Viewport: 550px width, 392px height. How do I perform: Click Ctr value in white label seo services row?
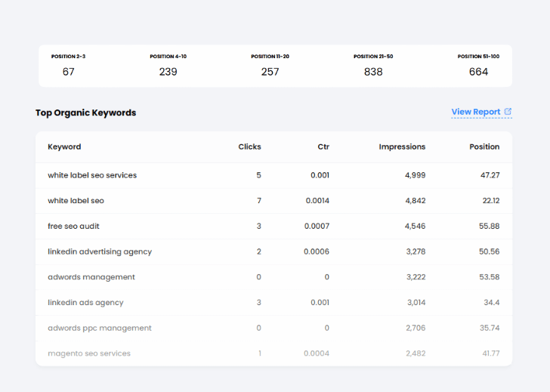click(320, 175)
